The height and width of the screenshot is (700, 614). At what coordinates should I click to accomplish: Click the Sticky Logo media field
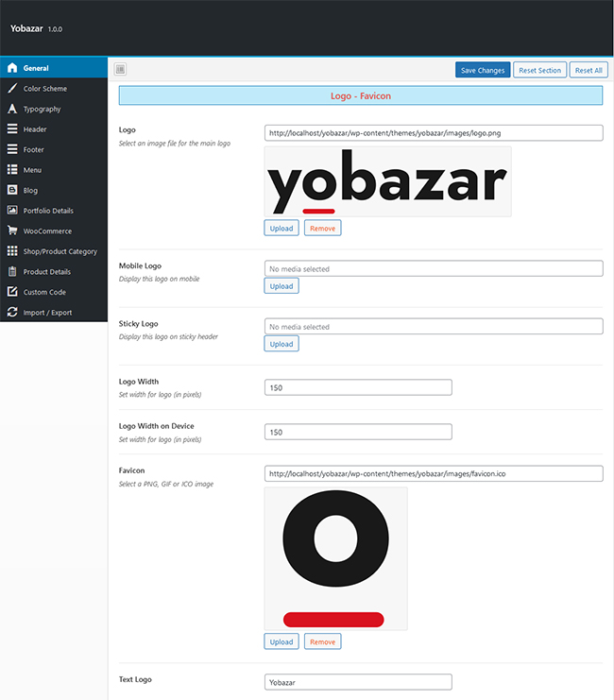click(x=434, y=326)
